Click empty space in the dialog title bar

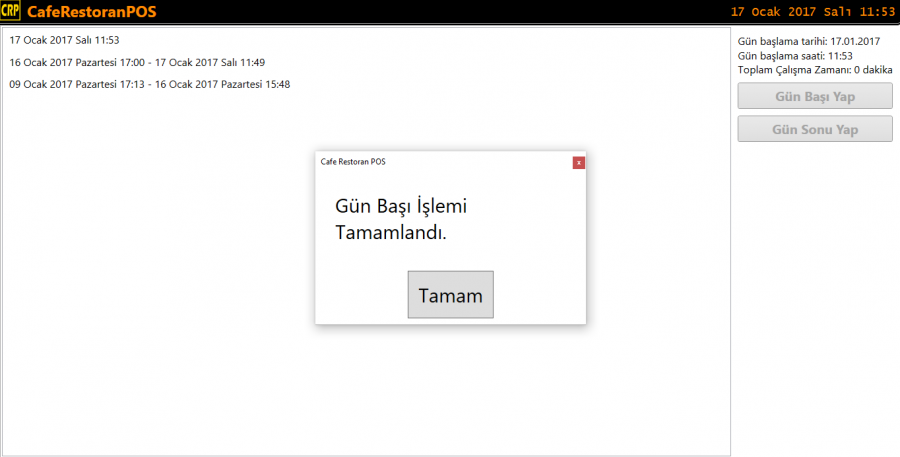480,162
